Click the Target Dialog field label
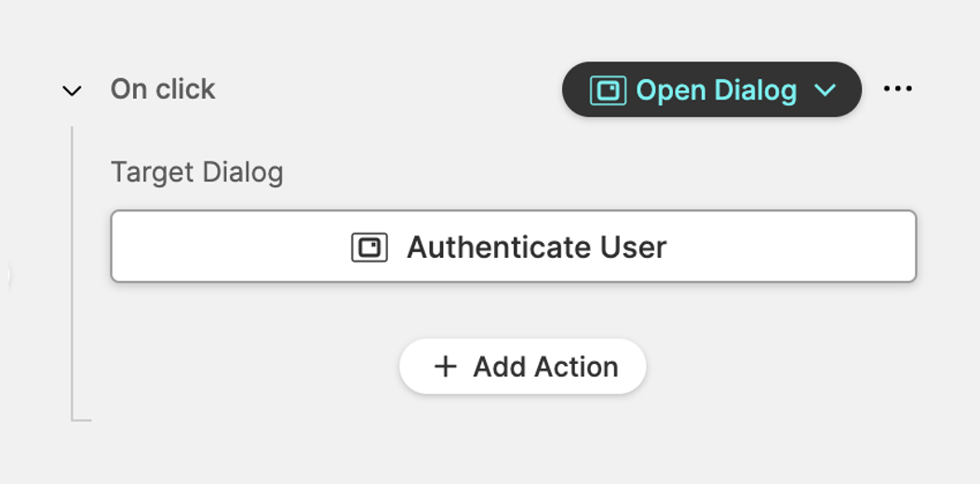This screenshot has height=484, width=980. coord(196,172)
